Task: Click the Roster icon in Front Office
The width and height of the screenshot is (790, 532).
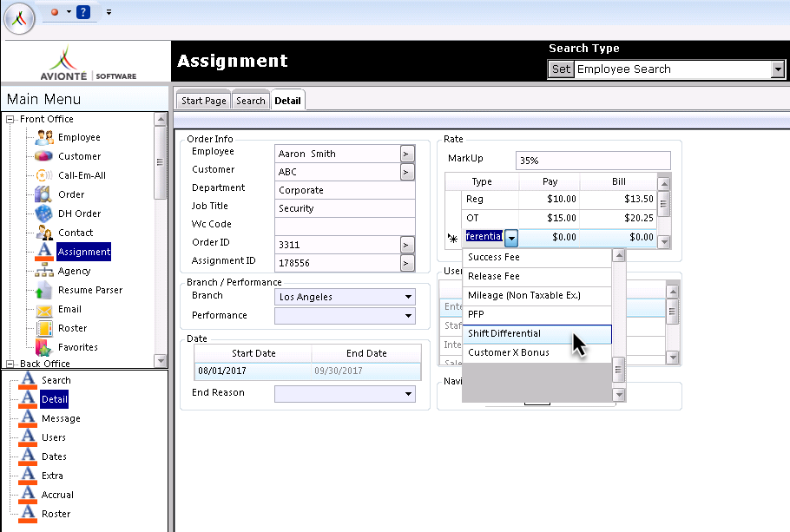Action: [44, 328]
